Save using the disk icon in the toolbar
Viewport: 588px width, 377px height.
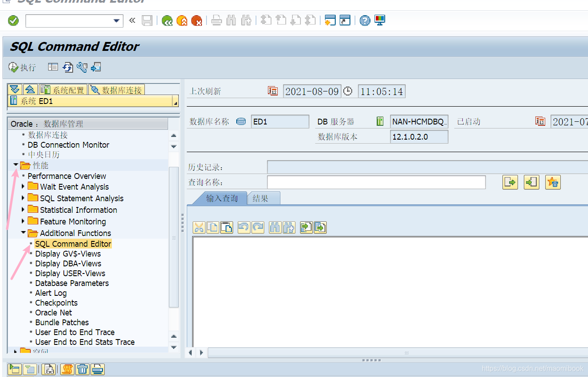click(147, 20)
